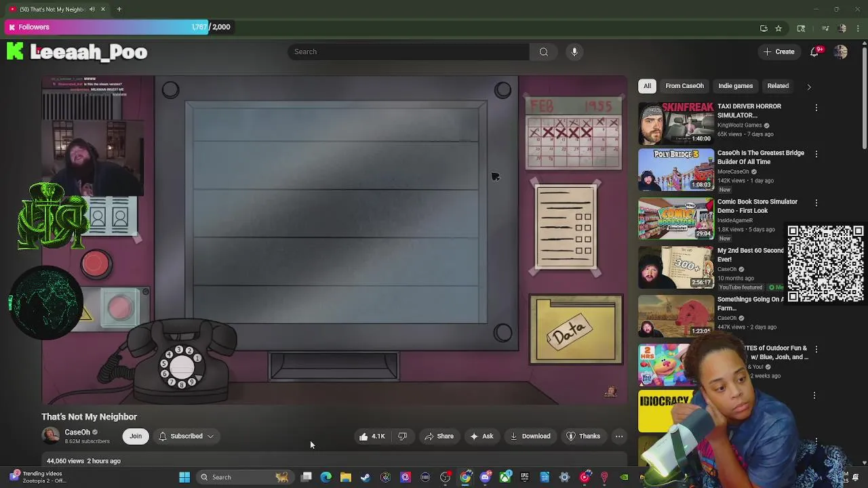Open Chrome profile avatar in toolbar
The width and height of the screenshot is (868, 488).
click(x=842, y=28)
